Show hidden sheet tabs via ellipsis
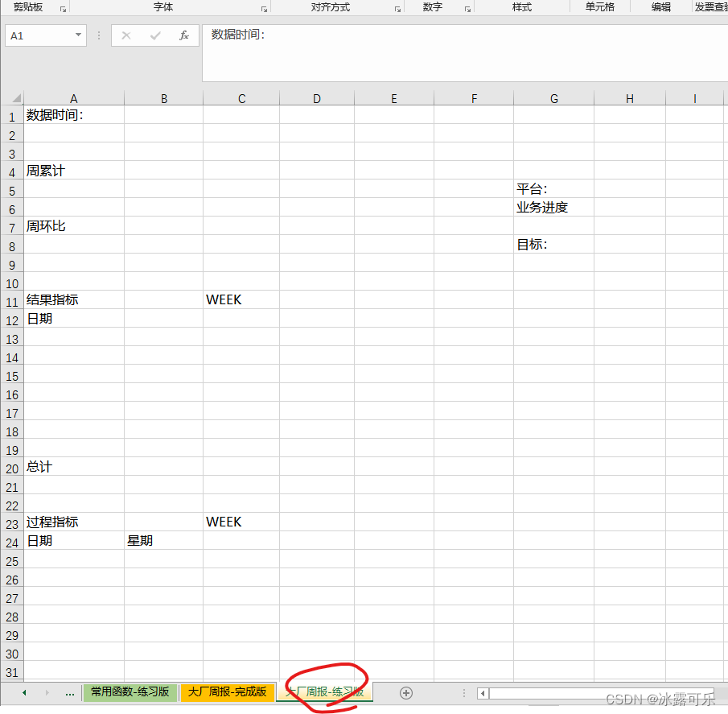 click(x=70, y=694)
